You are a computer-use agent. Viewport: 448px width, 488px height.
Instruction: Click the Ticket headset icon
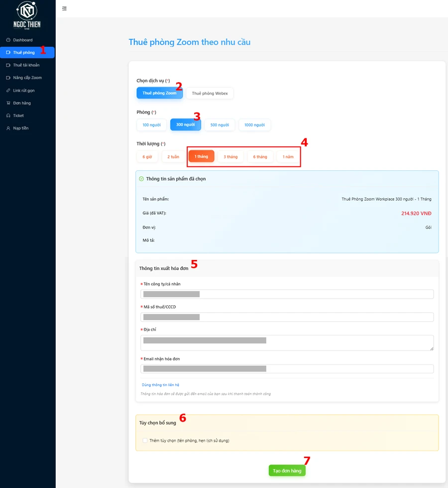pos(8,116)
